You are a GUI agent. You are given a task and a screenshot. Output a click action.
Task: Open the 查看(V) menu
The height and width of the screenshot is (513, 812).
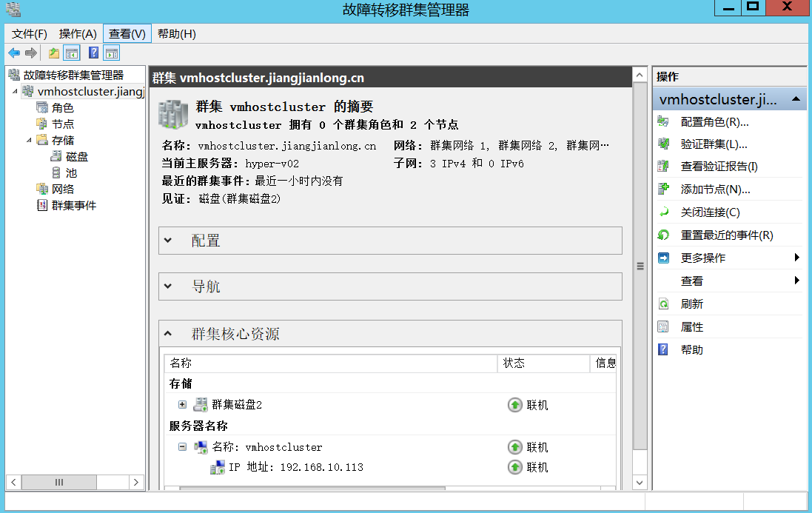(127, 33)
